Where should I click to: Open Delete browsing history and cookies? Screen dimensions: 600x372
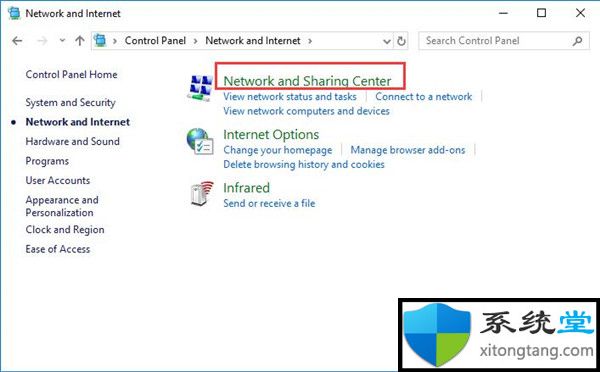click(304, 165)
